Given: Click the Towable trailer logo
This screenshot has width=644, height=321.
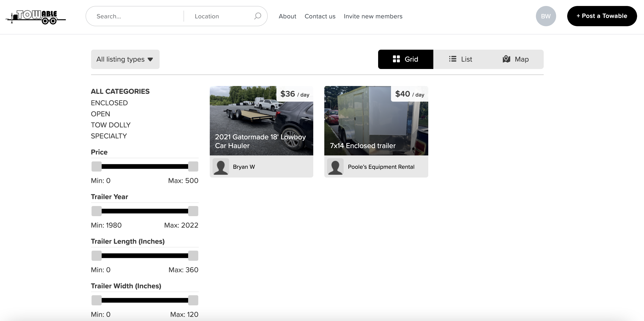Looking at the screenshot, I should tap(36, 17).
